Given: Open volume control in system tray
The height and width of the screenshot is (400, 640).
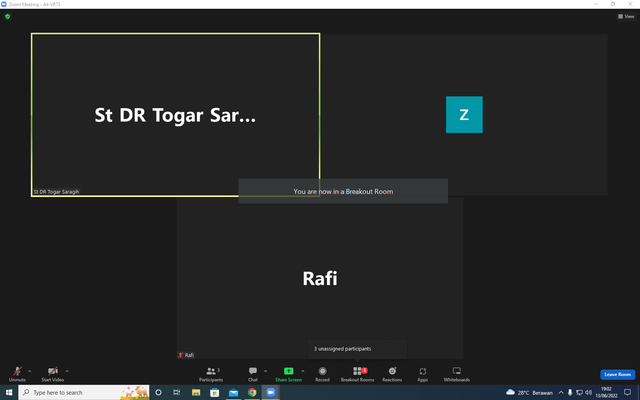Looking at the screenshot, I should click(588, 393).
